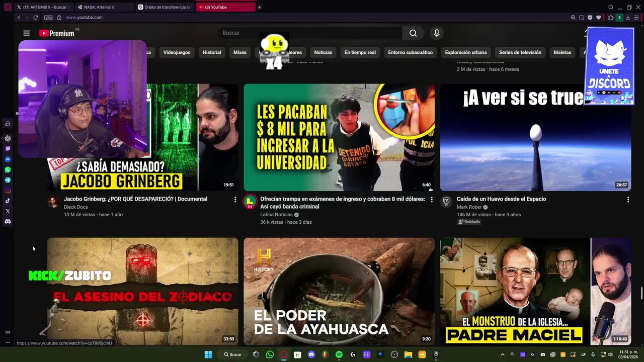
Task: Select the Series de televisión chip
Action: (520, 52)
